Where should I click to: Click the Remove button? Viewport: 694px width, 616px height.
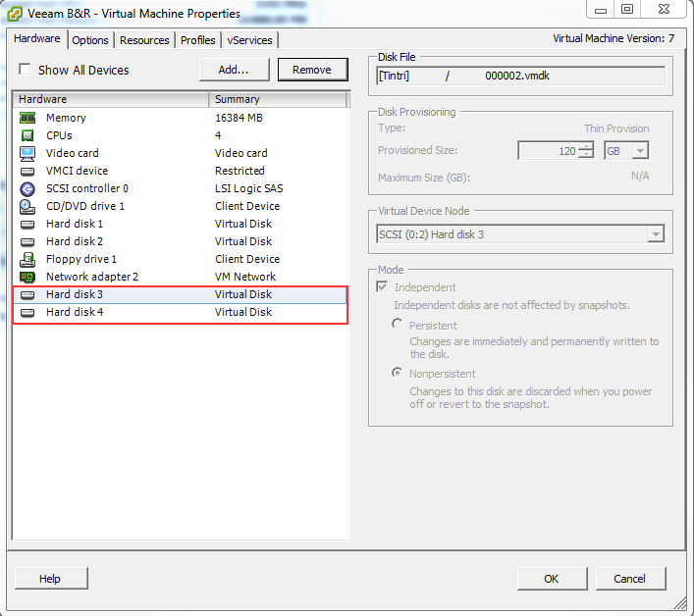pyautogui.click(x=312, y=70)
